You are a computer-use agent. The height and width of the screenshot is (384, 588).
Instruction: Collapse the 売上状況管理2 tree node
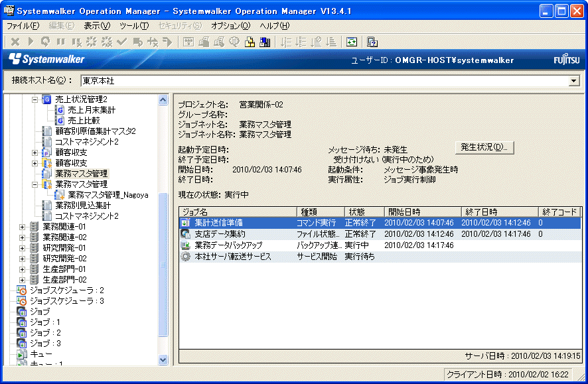(x=35, y=99)
